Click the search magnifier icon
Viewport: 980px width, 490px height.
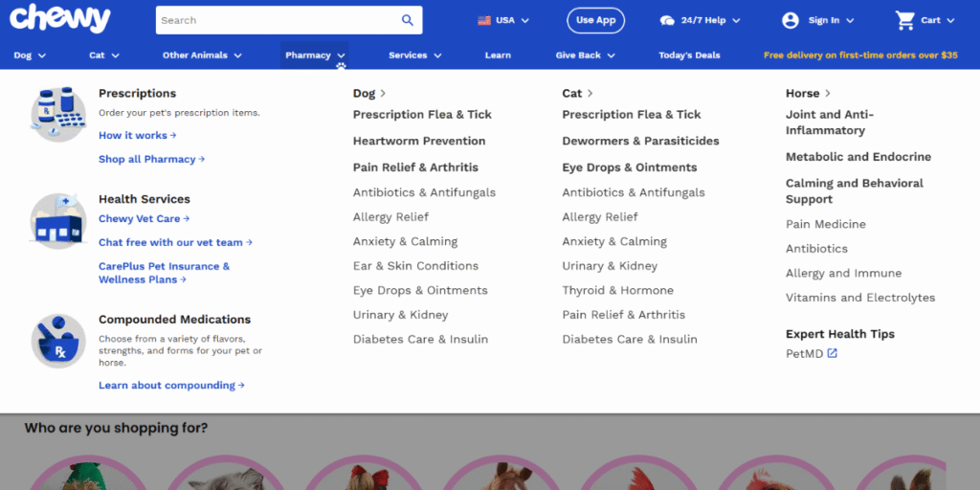coord(408,20)
